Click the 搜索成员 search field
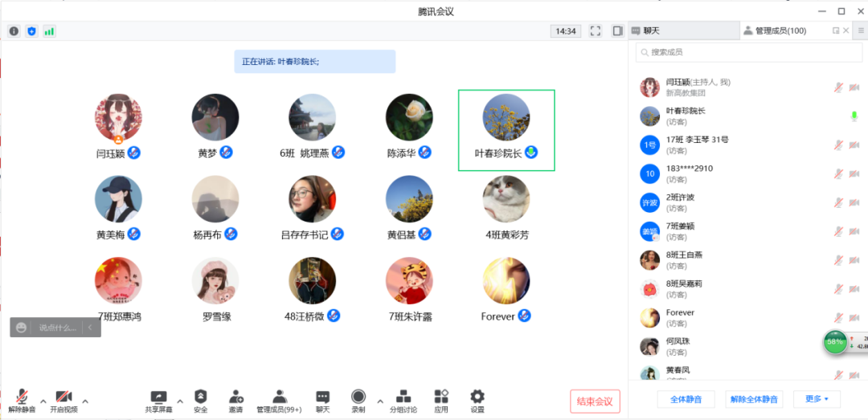 [747, 52]
